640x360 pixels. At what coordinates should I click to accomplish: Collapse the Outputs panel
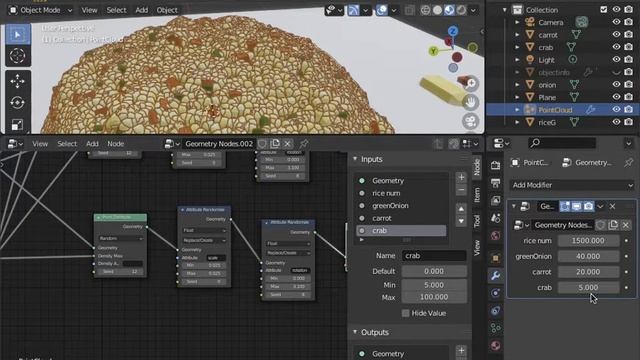tap(355, 332)
